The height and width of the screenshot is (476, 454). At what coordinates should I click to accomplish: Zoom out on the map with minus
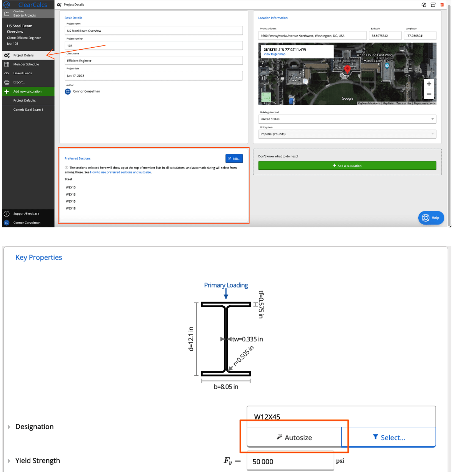tap(429, 94)
